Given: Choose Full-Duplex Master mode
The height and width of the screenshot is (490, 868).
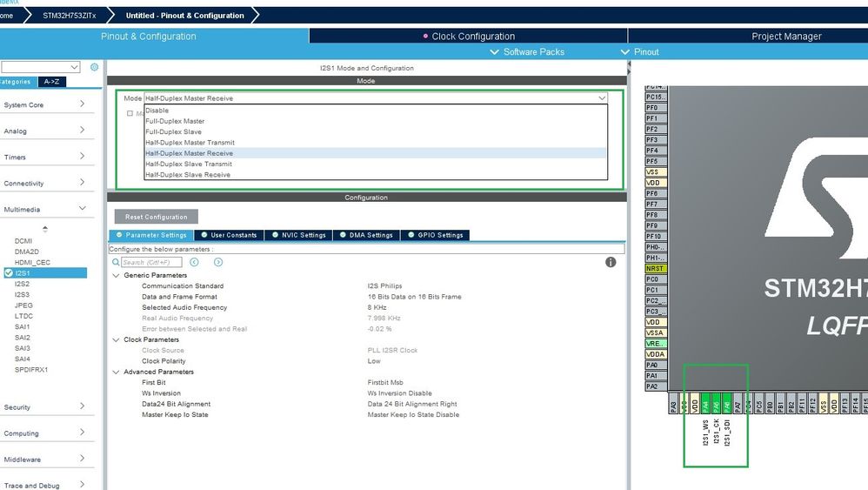Looking at the screenshot, I should coord(376,121).
